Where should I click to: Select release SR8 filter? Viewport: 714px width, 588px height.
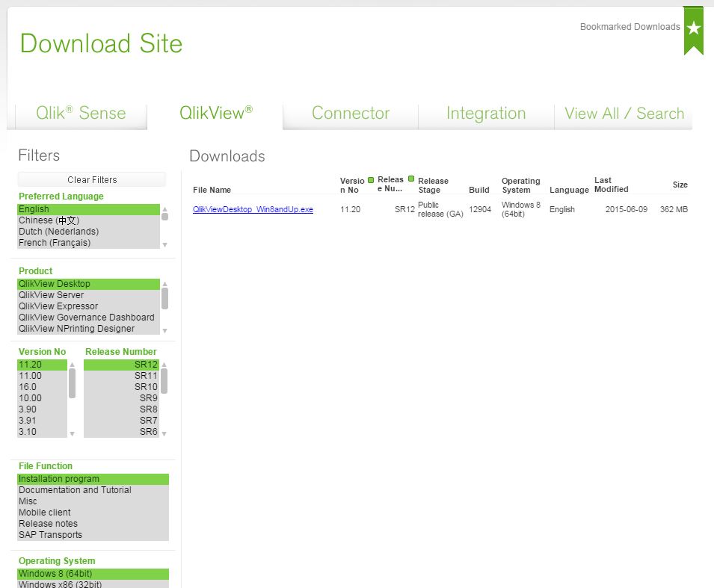click(121, 409)
